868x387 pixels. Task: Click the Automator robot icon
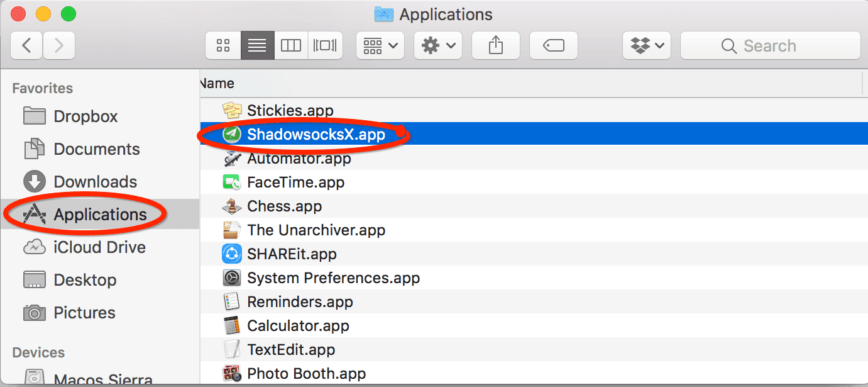click(x=233, y=159)
